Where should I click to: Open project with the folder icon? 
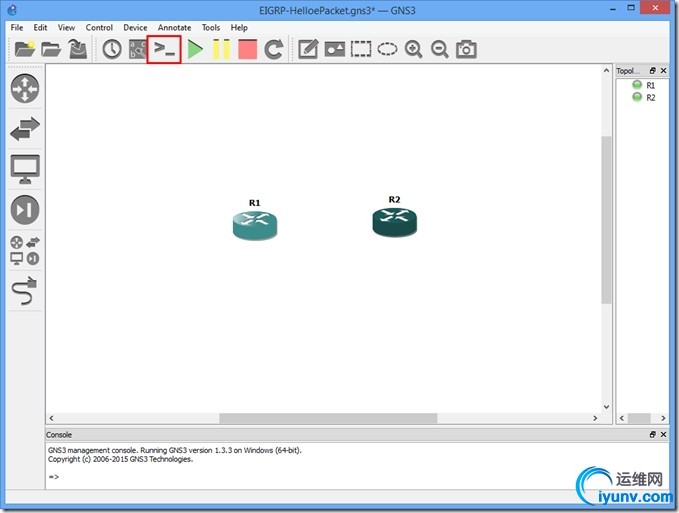click(51, 49)
